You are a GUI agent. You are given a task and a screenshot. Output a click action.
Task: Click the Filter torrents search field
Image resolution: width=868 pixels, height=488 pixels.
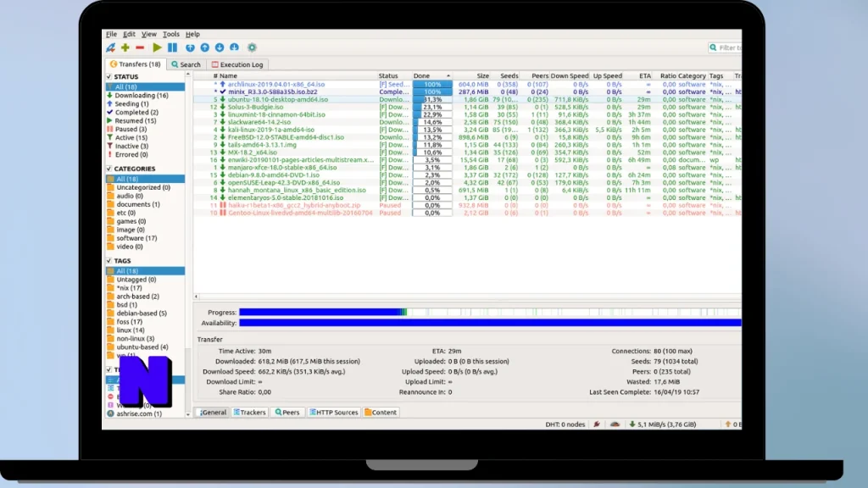pos(726,48)
